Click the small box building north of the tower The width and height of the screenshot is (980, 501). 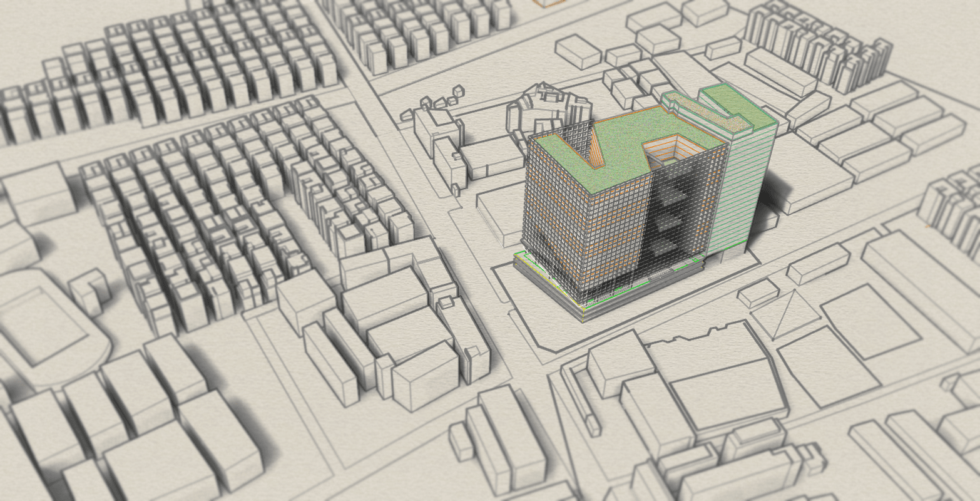point(578,51)
